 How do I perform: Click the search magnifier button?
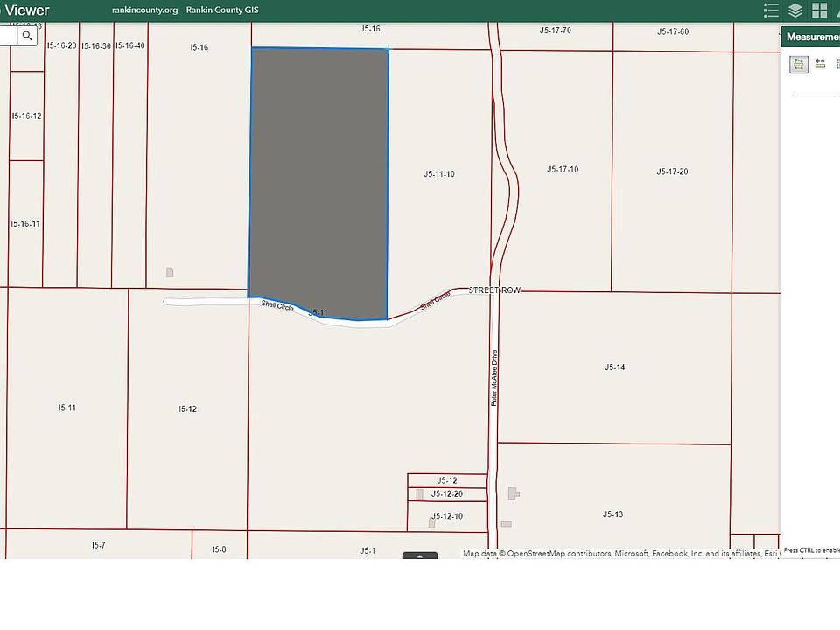click(28, 36)
